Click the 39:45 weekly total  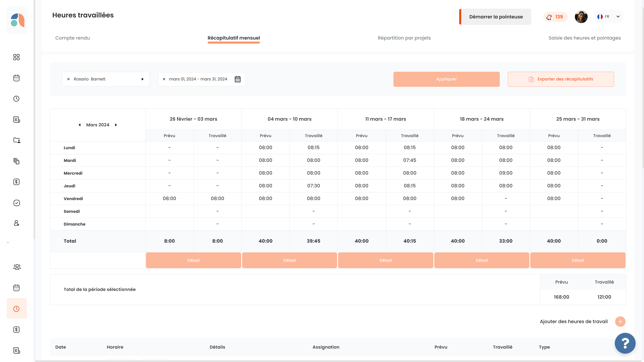point(314,241)
